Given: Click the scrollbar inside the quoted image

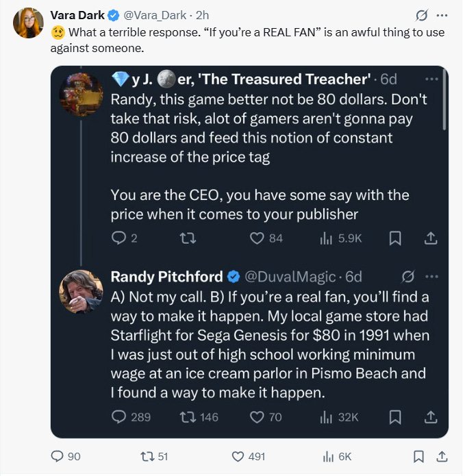Looking at the screenshot, I should point(444,100).
